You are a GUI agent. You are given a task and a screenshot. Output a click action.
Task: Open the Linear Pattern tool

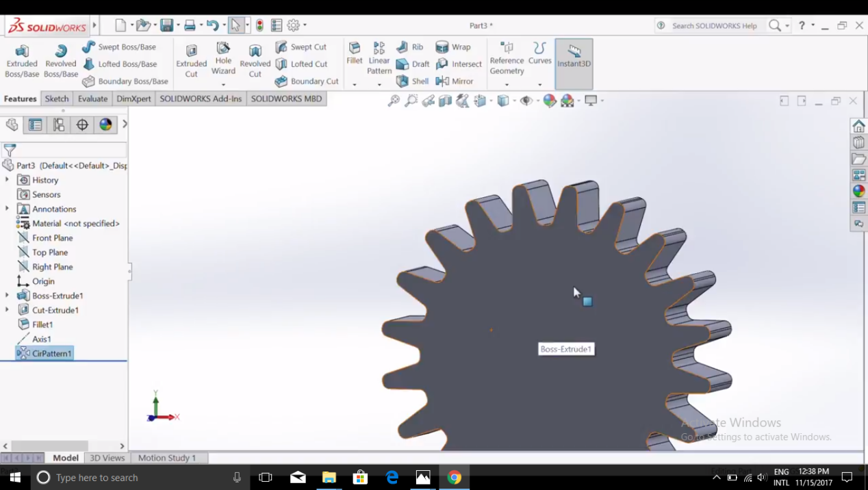[x=379, y=57]
